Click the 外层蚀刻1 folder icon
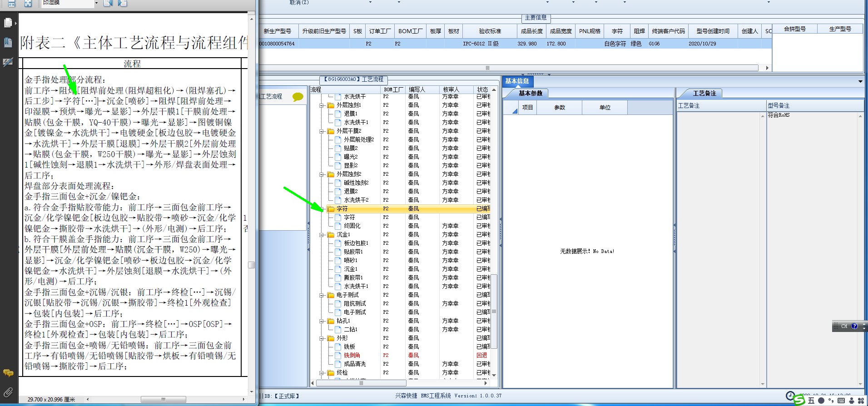This screenshot has width=868, height=406. pos(331,105)
